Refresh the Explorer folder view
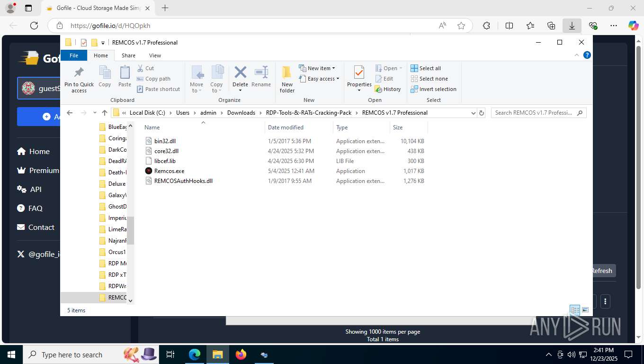 point(482,113)
